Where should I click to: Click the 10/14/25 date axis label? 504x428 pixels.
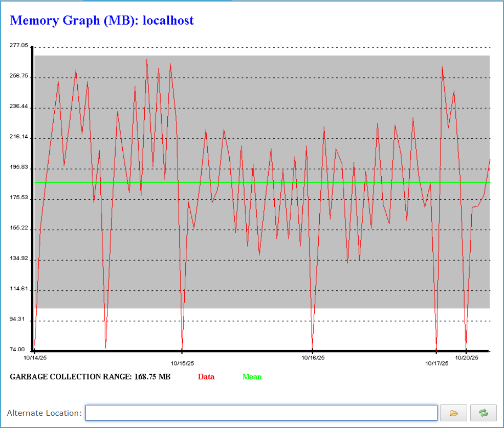[35, 357]
